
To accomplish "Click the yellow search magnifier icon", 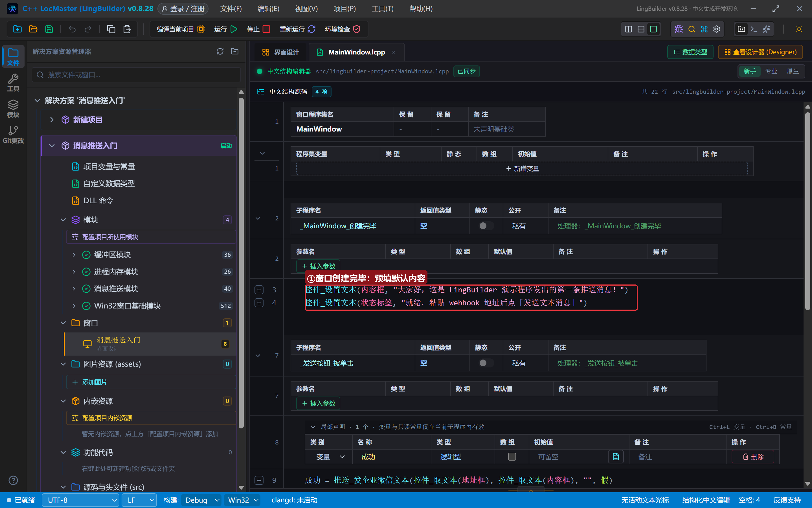I will pos(692,29).
